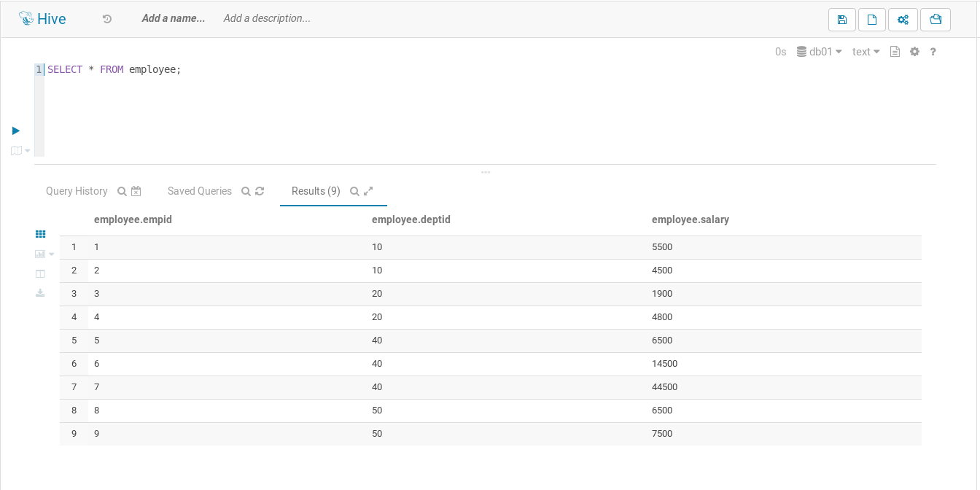
Task: Sort by the employee.deptid column header
Action: coord(411,219)
